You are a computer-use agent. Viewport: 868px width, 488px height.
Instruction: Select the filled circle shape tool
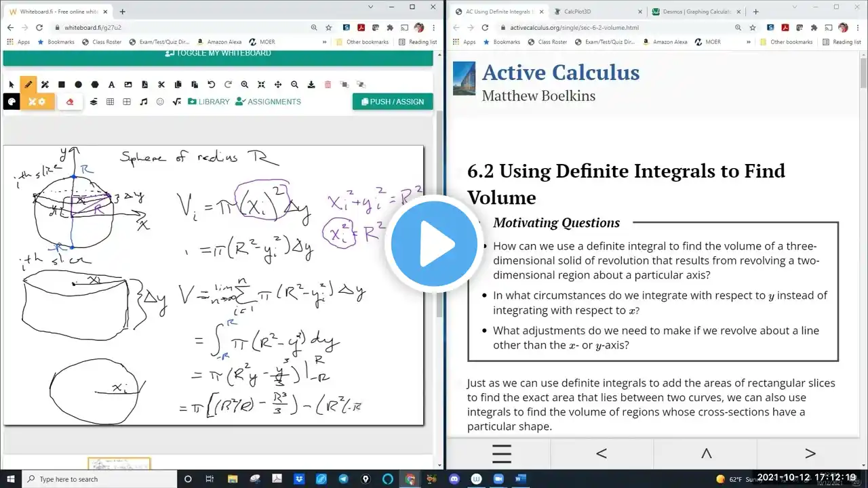pyautogui.click(x=78, y=85)
